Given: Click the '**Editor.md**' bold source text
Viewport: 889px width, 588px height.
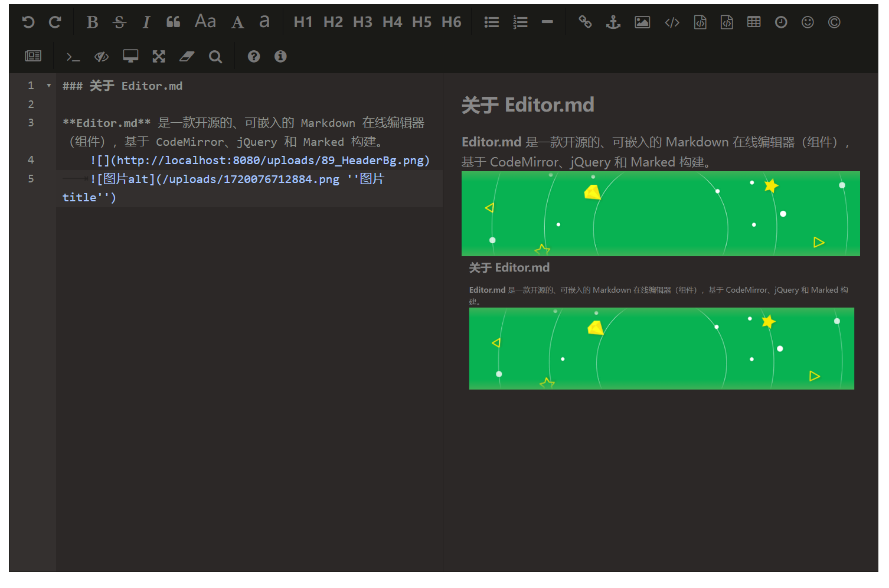Looking at the screenshot, I should click(x=107, y=123).
